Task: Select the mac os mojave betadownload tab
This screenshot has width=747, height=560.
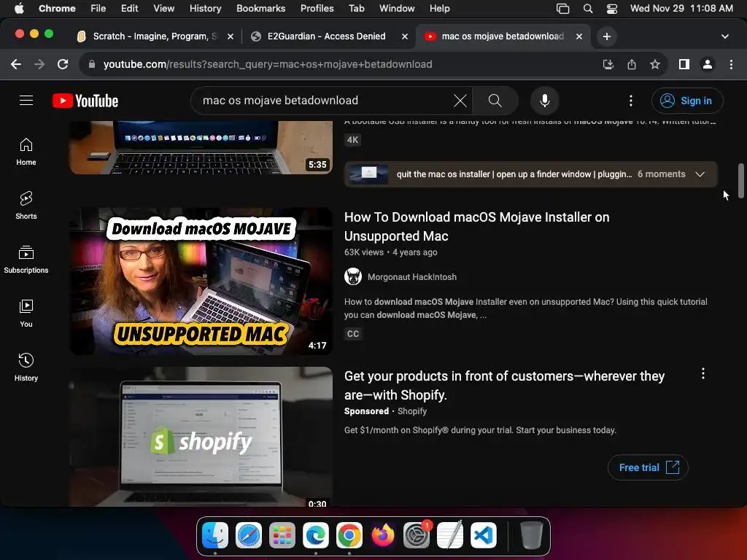Action: tap(503, 36)
